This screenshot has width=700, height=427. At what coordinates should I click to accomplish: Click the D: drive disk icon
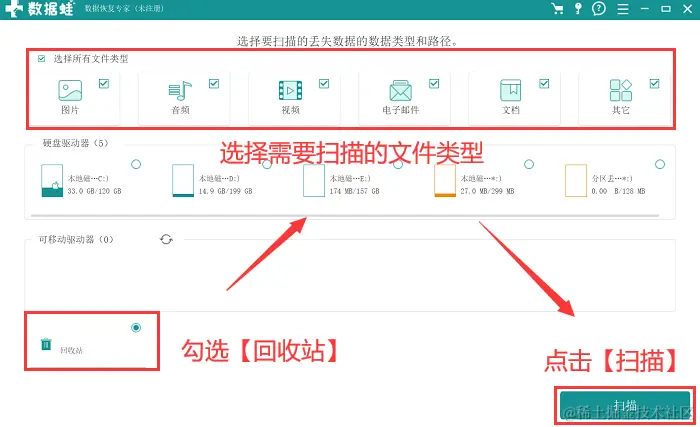coord(183,180)
